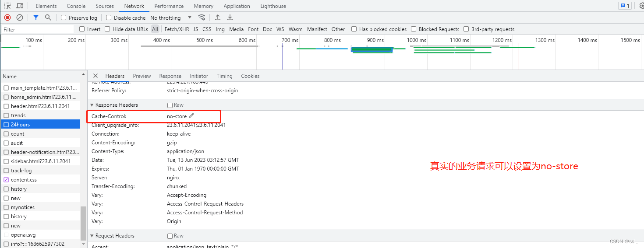This screenshot has height=248, width=644.
Task: Open the Application panel
Action: pos(237,6)
